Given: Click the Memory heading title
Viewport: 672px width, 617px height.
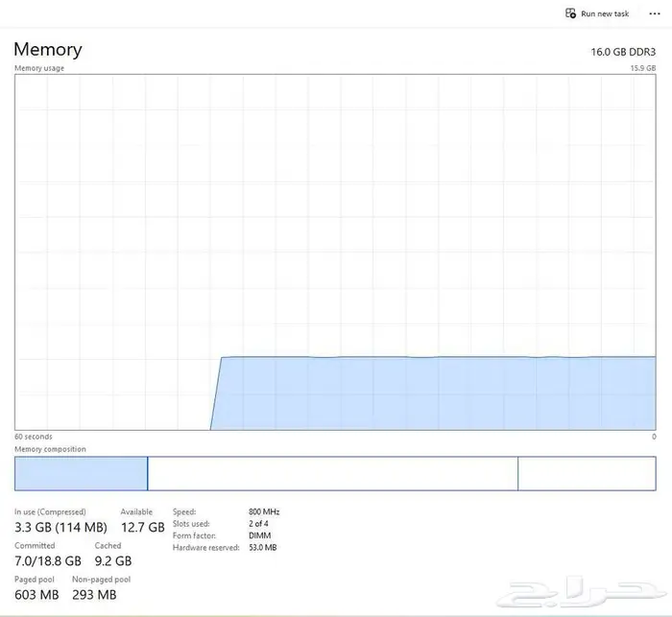Looking at the screenshot, I should coord(48,50).
